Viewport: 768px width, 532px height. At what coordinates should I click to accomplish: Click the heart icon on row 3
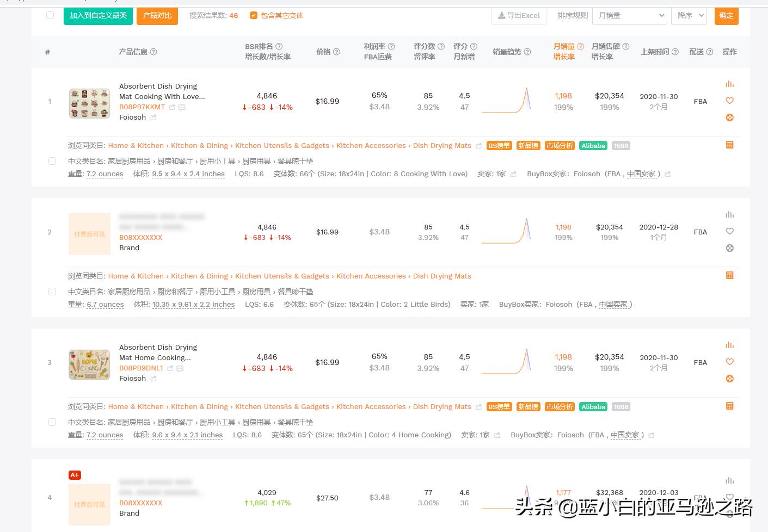click(729, 362)
